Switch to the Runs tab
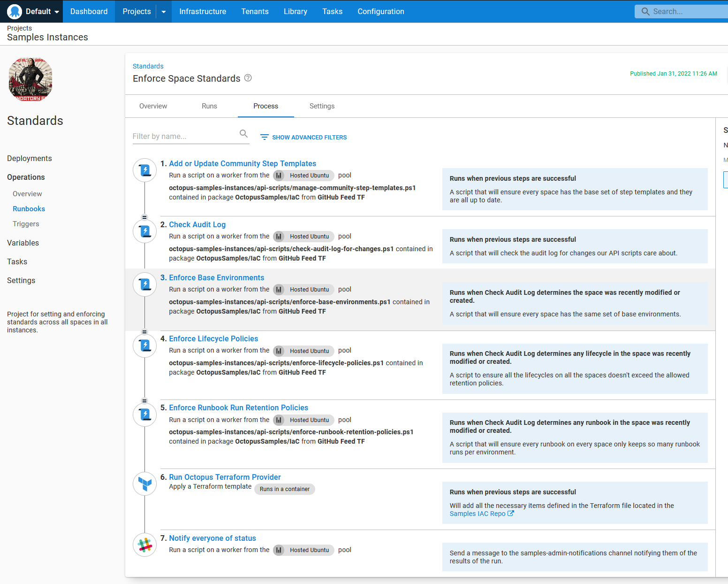728x584 pixels. tap(209, 106)
